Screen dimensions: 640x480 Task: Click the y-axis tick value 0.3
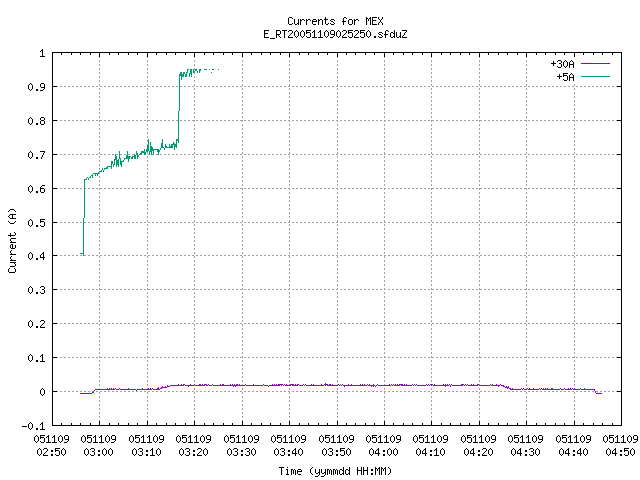36,290
